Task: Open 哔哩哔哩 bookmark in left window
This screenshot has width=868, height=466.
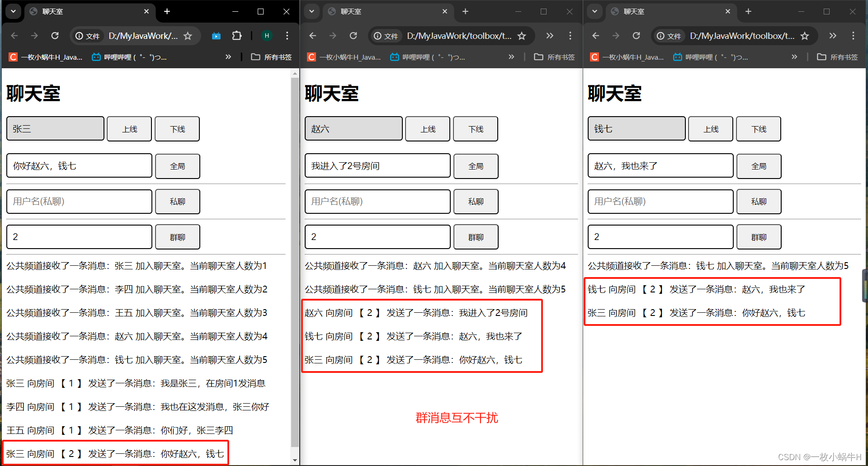Action: point(129,57)
